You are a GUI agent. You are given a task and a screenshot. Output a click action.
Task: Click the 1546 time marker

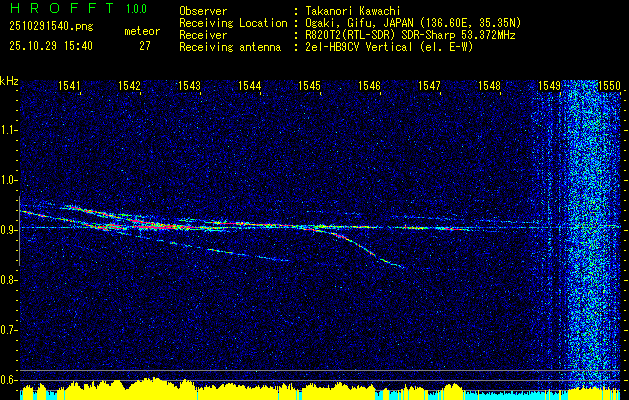click(369, 85)
